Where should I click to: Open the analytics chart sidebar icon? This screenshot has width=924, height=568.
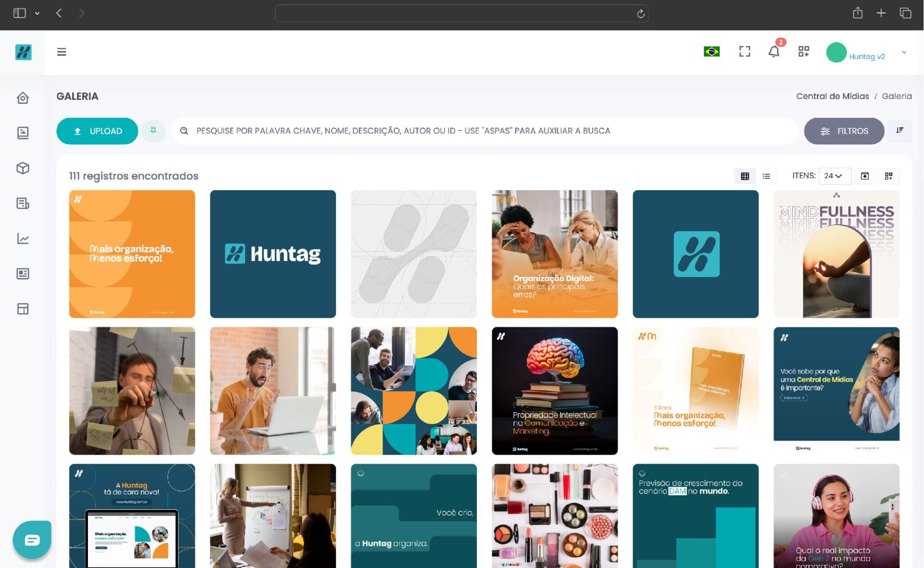point(23,238)
